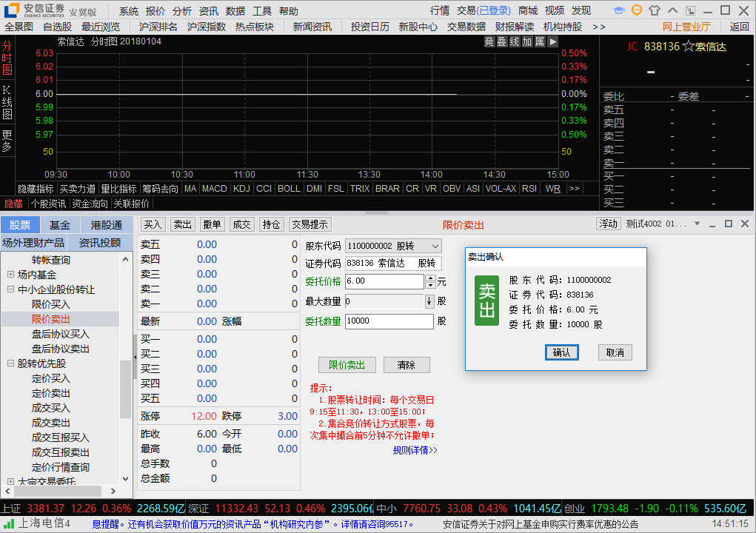Maximize the trading panel
756x533 pixels.
[729, 224]
